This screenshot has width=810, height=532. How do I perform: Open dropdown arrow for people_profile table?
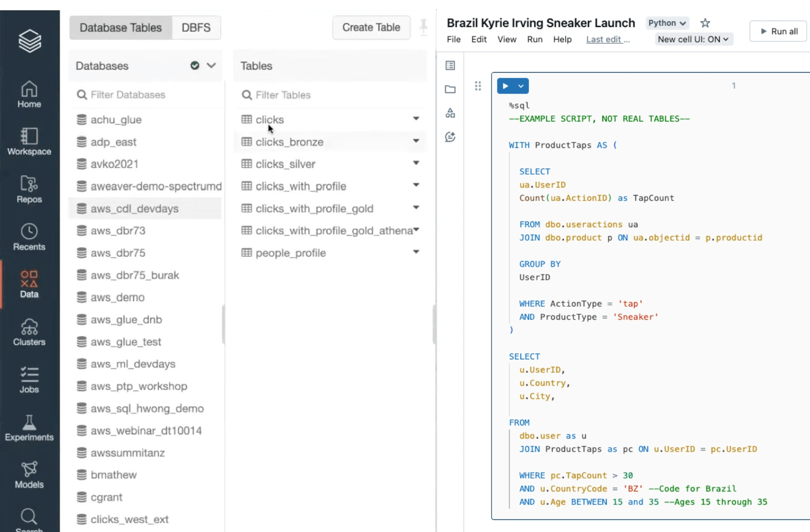[416, 252]
